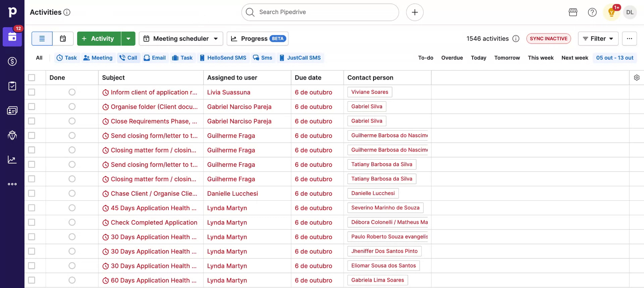Open the Filter dropdown
Screen dimensions: 644x288
point(598,39)
